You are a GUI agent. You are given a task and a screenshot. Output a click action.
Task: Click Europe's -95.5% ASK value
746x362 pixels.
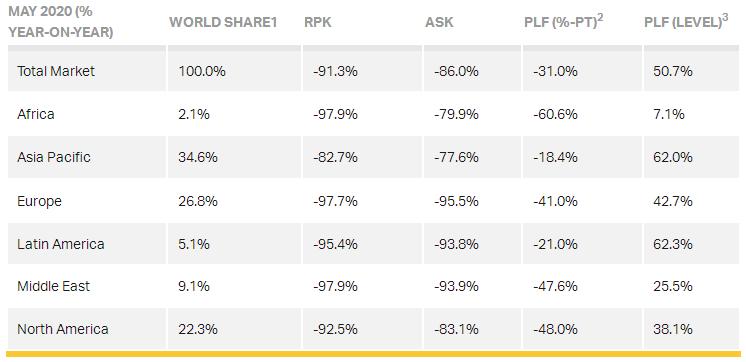(x=456, y=201)
